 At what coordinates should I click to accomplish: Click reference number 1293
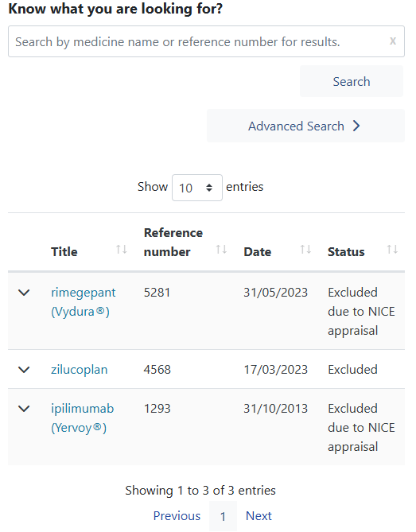157,409
